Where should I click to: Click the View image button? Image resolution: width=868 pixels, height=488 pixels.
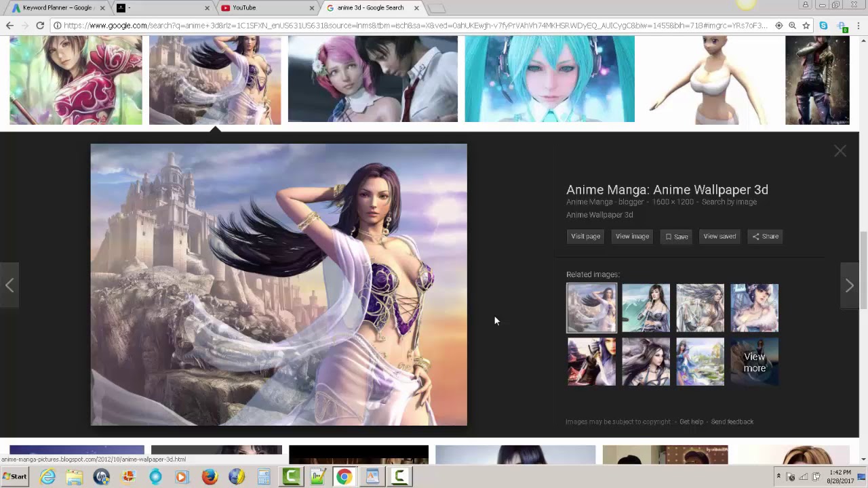click(632, 237)
